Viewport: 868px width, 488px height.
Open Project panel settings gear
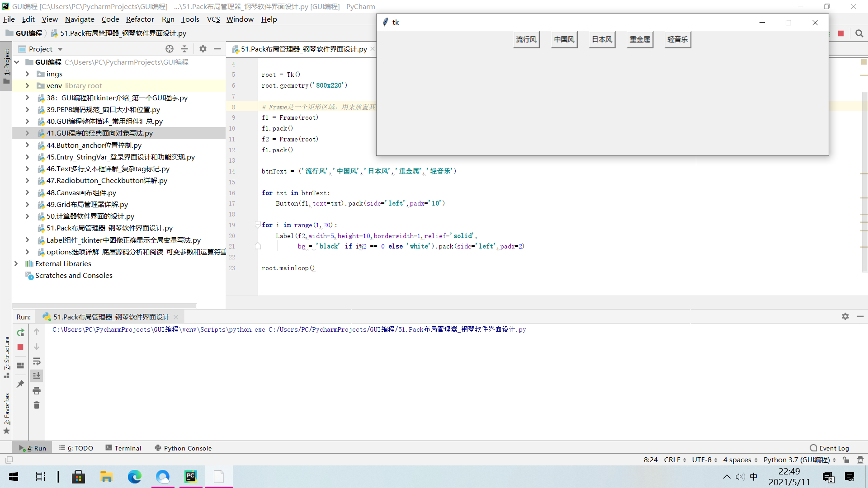click(203, 49)
